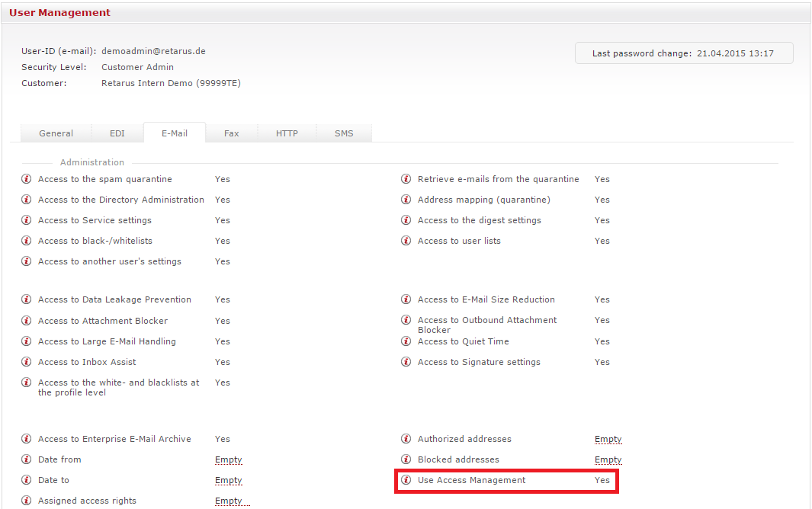Click info icon beside Access to Inbox Assist

pos(27,362)
